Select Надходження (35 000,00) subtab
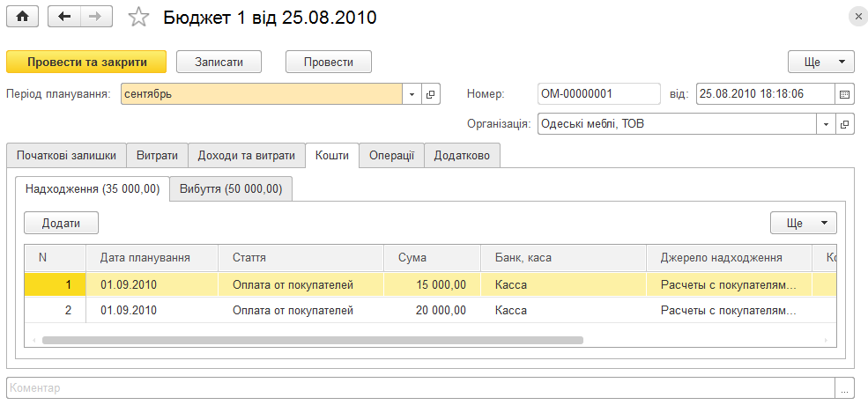 tap(93, 189)
